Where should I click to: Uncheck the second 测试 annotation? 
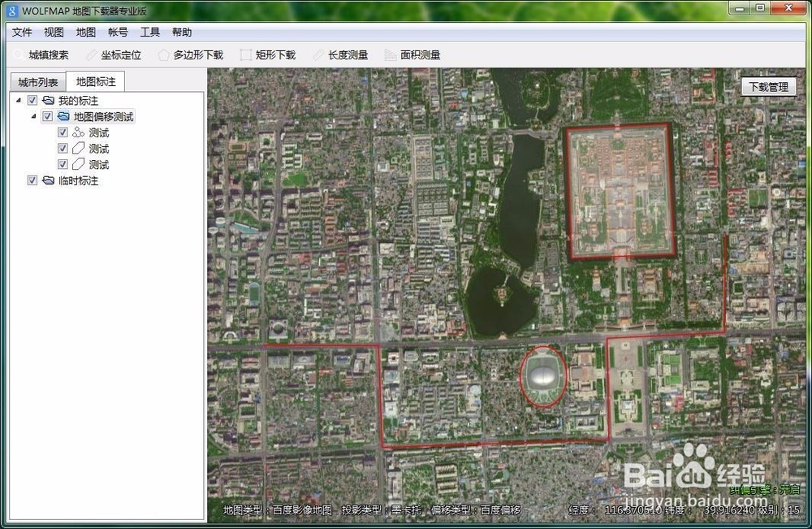[63, 148]
